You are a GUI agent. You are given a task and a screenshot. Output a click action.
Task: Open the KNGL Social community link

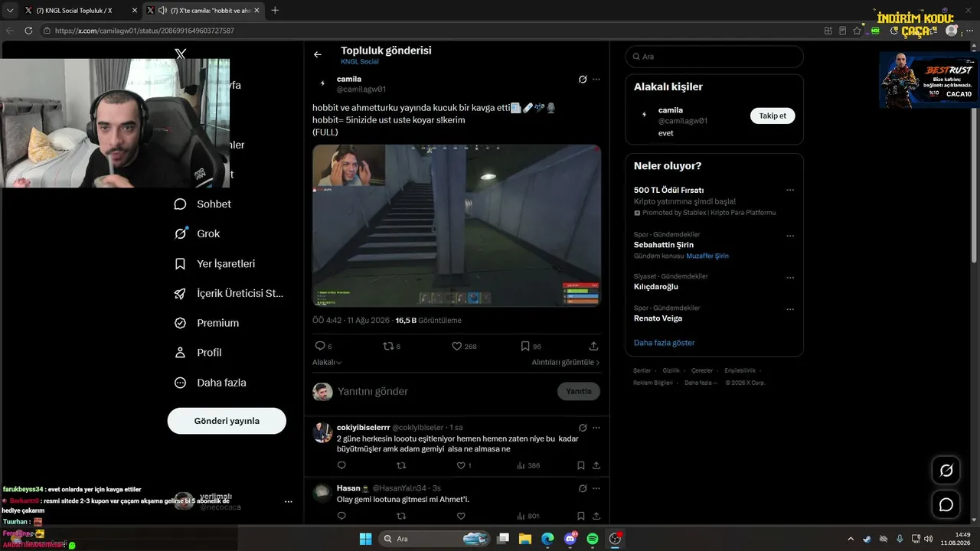pyautogui.click(x=360, y=61)
